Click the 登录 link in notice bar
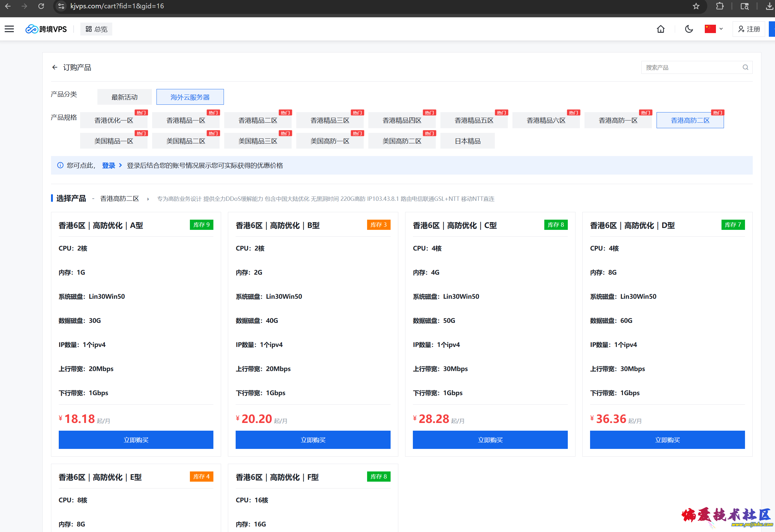Screen dimensions: 775x532 [x=108, y=165]
